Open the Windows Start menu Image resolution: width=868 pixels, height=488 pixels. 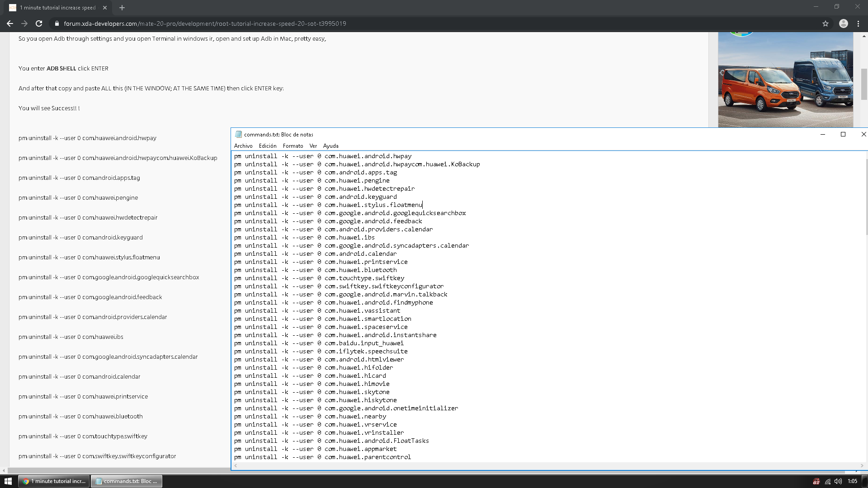pyautogui.click(x=8, y=481)
